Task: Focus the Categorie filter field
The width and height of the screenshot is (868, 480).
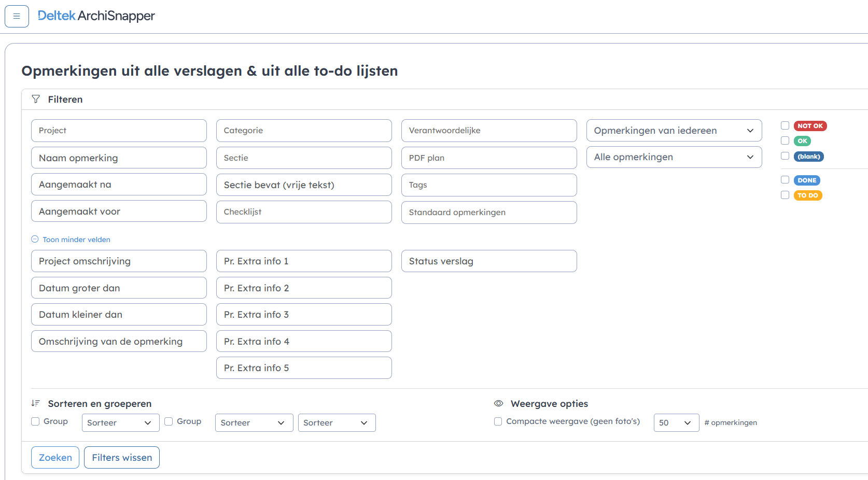Action: click(304, 131)
